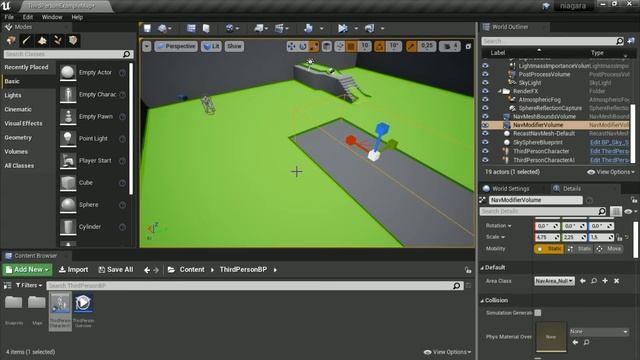Open the Settings toolbar icon
640x360 pixels.
coord(230,28)
